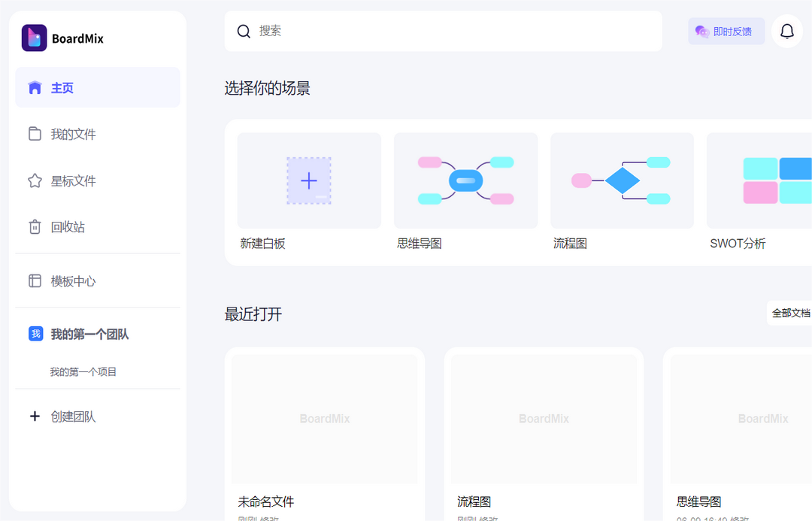The image size is (812, 521).
Task: Open 星标文件 starred files
Action: [97, 180]
